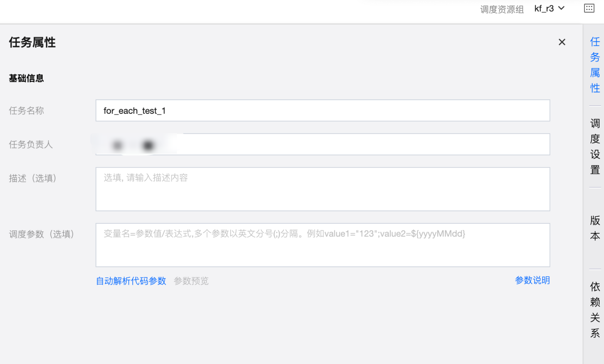Open 参数预览 parameter preview
Viewport: 604px width, 364px height.
click(191, 281)
